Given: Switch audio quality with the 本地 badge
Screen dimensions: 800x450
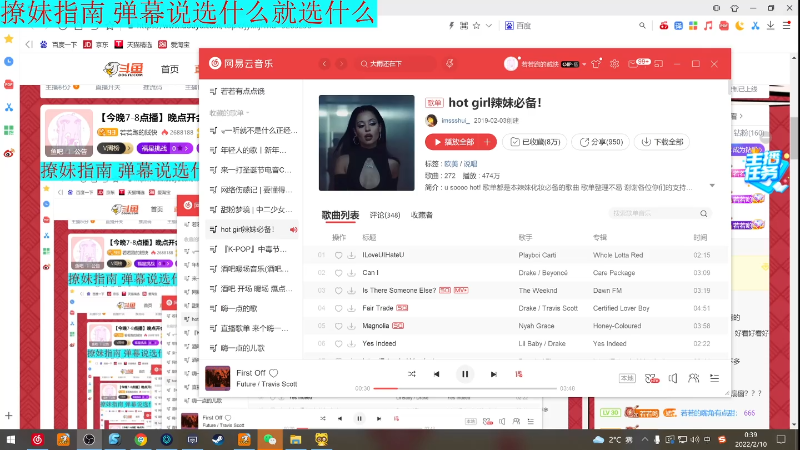Looking at the screenshot, I should [627, 378].
